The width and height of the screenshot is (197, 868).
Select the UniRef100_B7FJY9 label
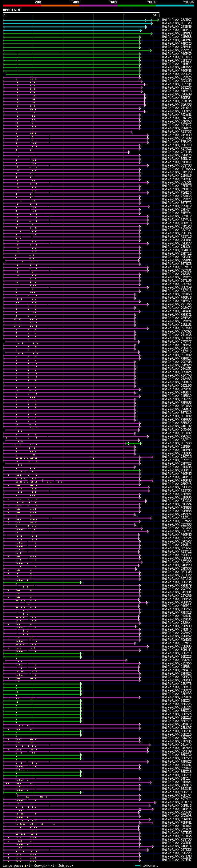177,142
